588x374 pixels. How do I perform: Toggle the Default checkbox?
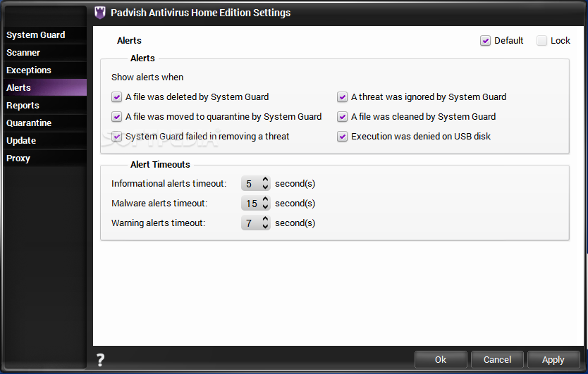485,40
